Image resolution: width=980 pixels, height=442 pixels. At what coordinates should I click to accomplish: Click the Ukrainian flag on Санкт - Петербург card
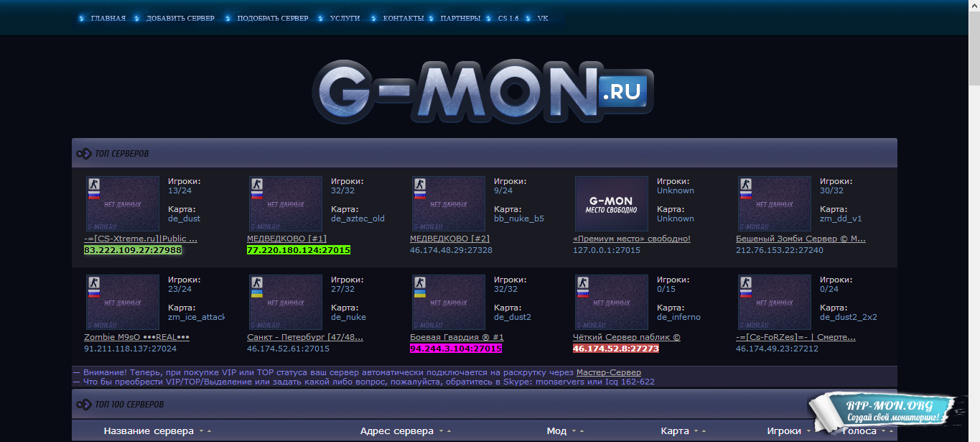pos(257,293)
